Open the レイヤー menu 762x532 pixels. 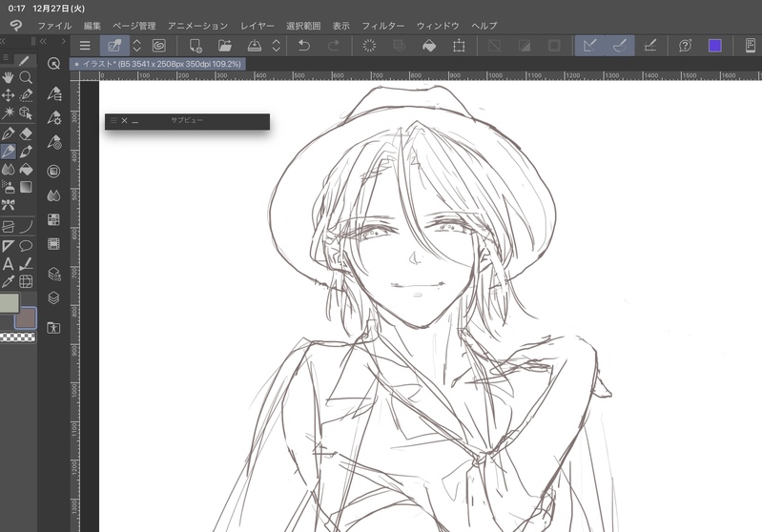257,26
